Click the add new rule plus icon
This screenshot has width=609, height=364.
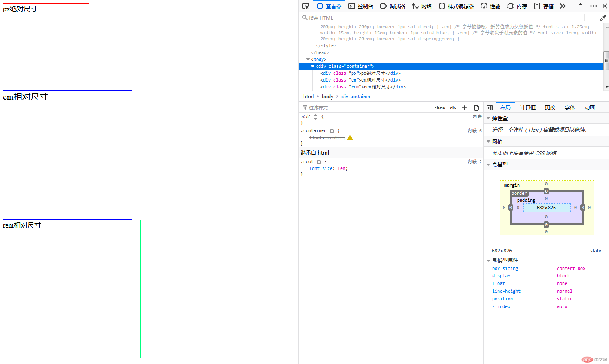pos(464,108)
